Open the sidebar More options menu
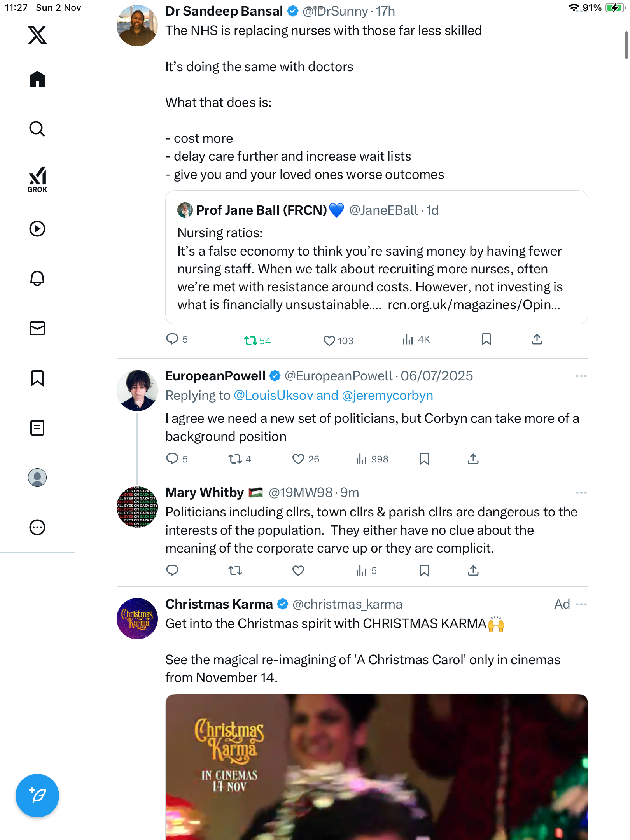 pyautogui.click(x=37, y=527)
